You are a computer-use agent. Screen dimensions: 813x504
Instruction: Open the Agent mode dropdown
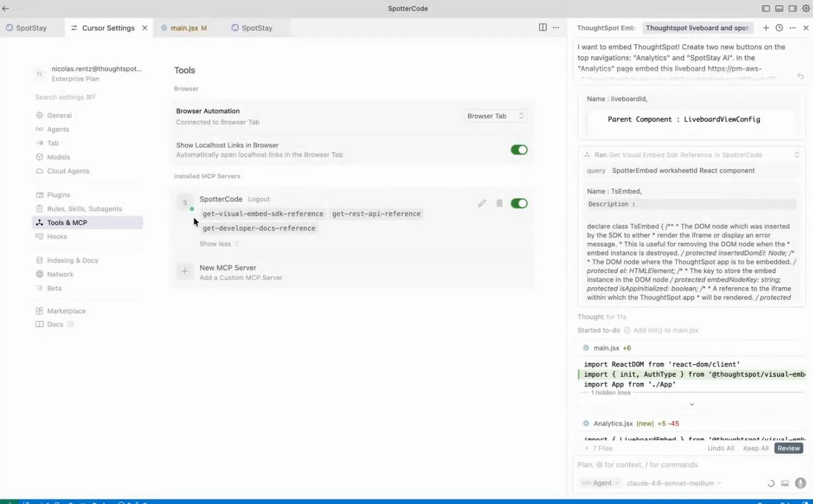[x=601, y=483]
